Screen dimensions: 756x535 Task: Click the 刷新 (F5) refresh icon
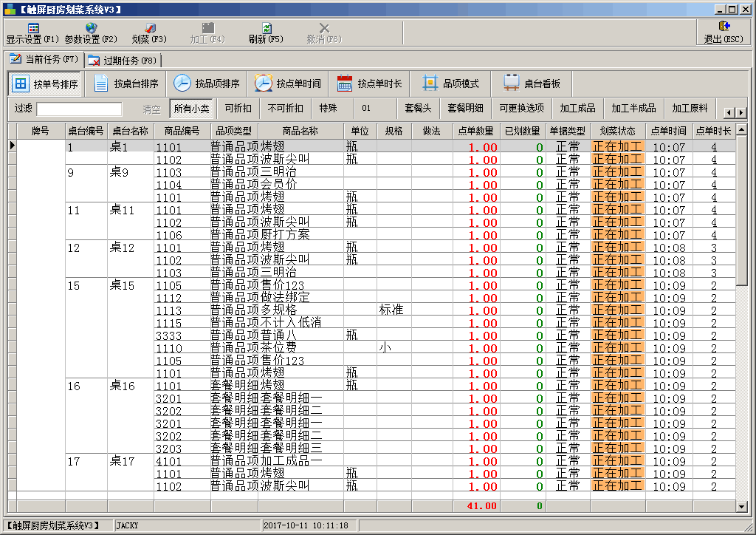(x=266, y=28)
